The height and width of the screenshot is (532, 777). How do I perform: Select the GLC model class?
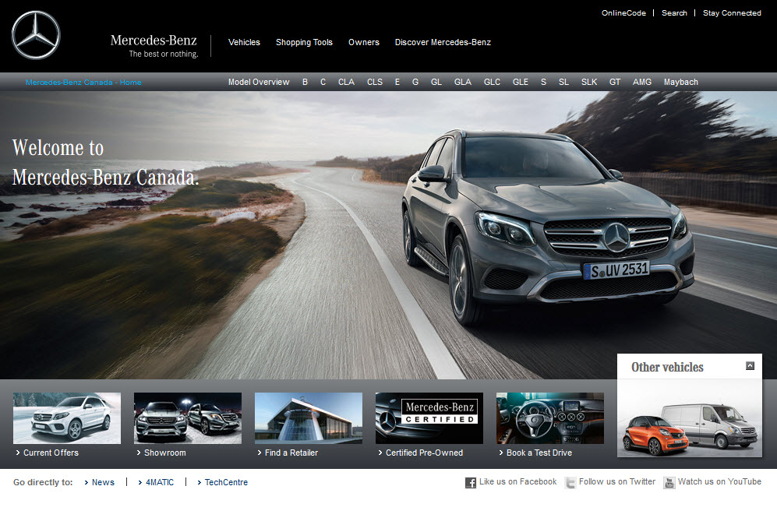tap(492, 82)
